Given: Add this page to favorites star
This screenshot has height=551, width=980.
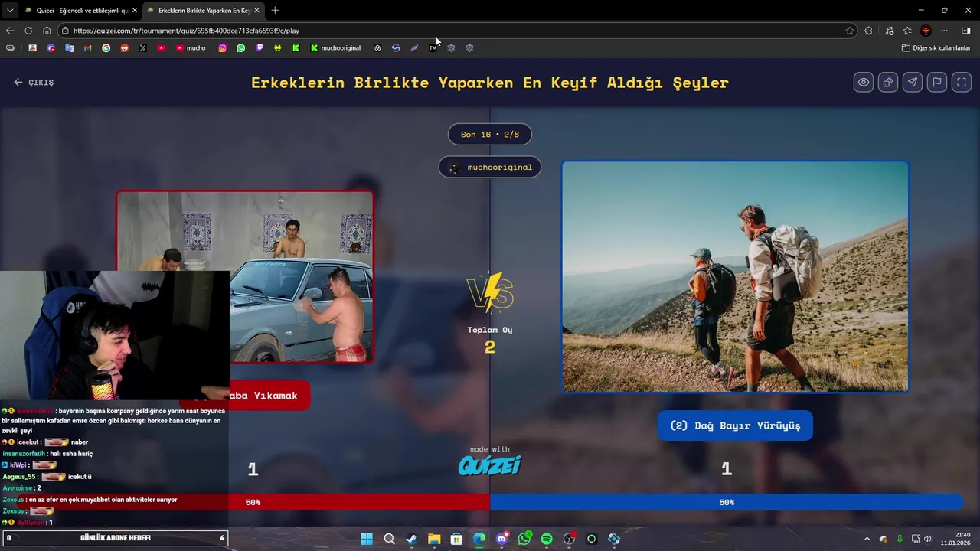Looking at the screenshot, I should [x=850, y=31].
